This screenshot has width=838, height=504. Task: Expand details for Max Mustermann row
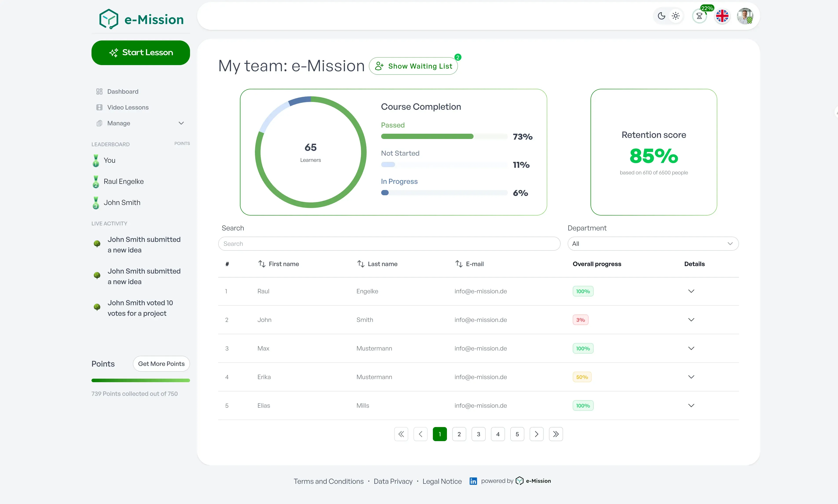(x=691, y=348)
